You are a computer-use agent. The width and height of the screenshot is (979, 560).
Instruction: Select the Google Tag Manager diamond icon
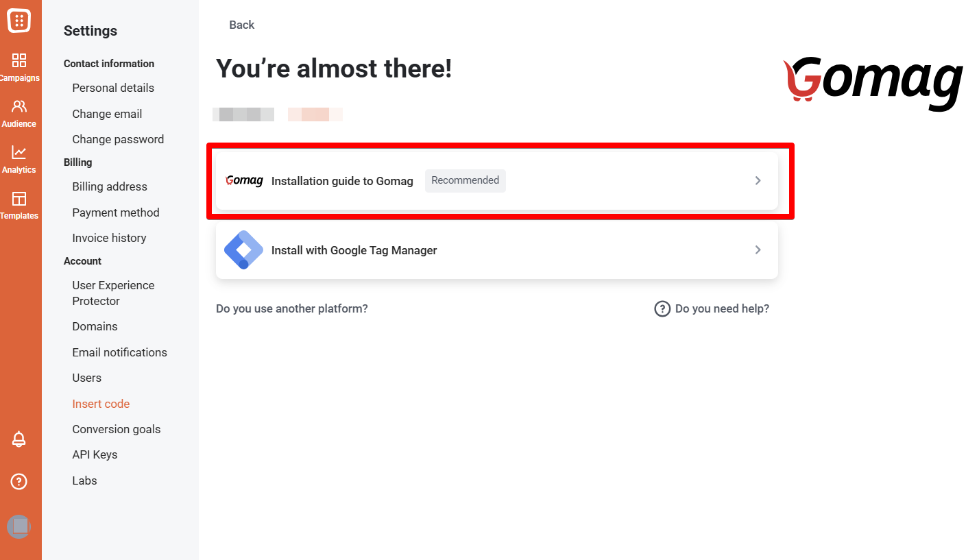point(243,249)
